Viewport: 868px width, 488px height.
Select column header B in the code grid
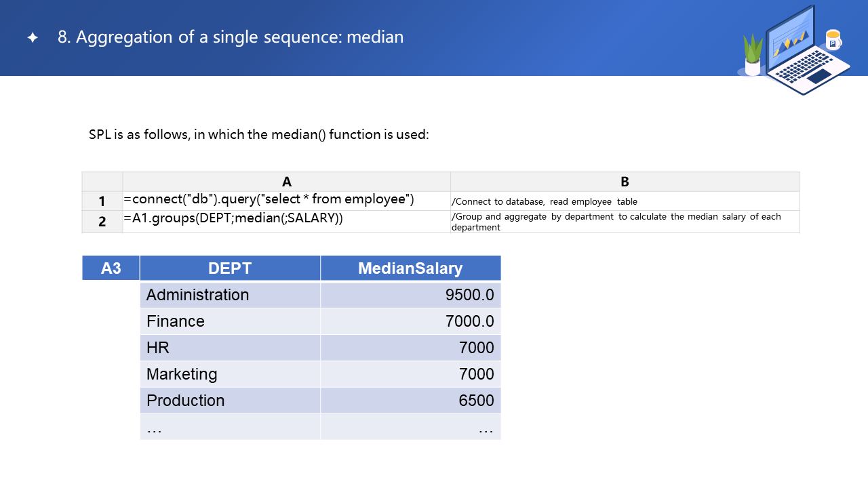tap(625, 182)
